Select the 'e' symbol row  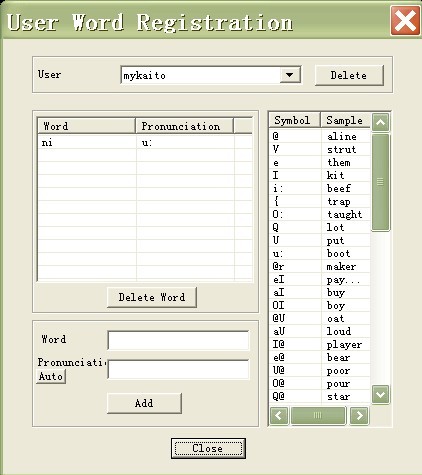(x=320, y=162)
